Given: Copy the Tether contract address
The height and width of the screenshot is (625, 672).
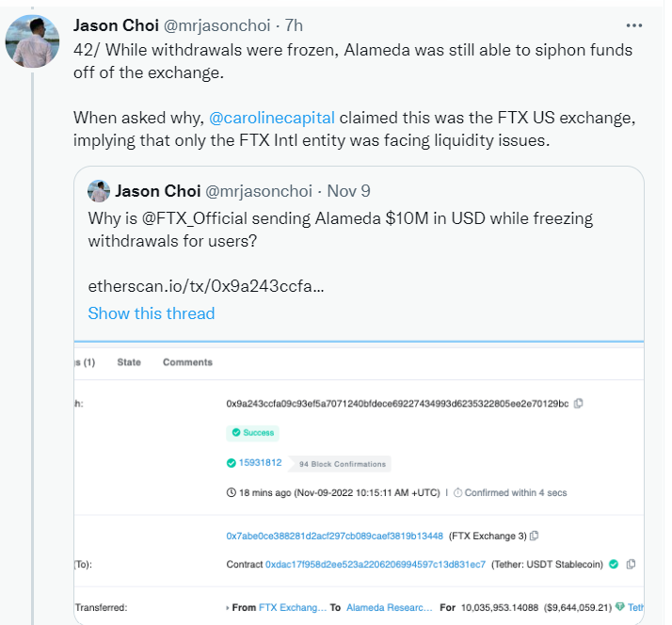Looking at the screenshot, I should [x=631, y=564].
